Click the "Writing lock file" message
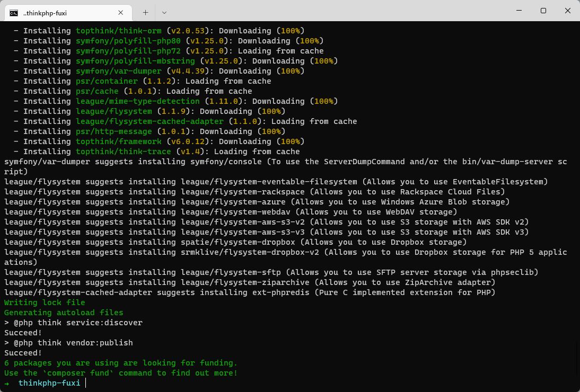 [45, 302]
